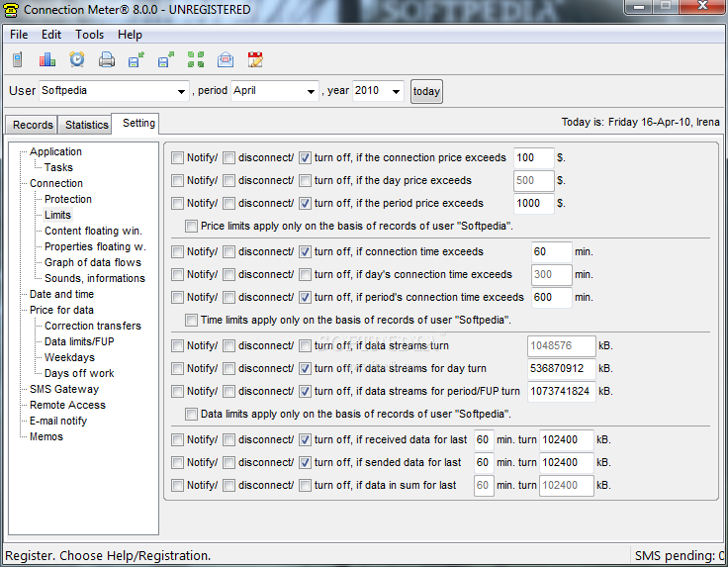The height and width of the screenshot is (567, 728).
Task: Enable Time limits apply only for user Softpedia
Action: (191, 320)
